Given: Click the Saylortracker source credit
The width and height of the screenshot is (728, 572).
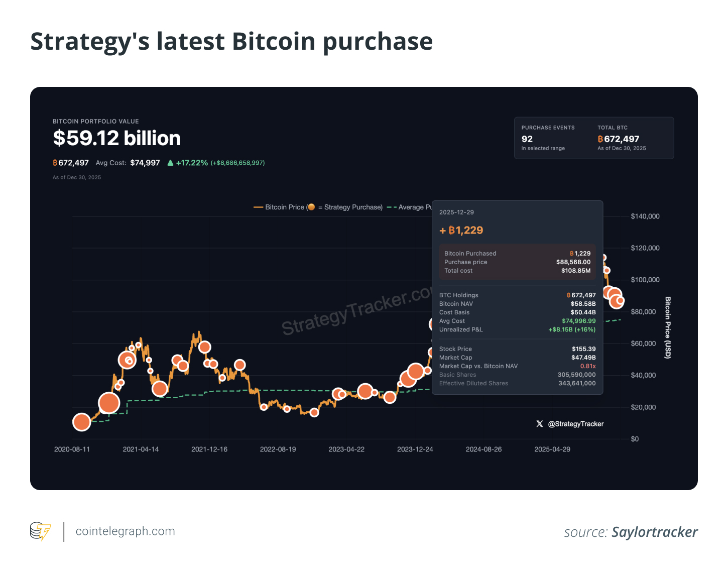Looking at the screenshot, I should coord(654,532).
